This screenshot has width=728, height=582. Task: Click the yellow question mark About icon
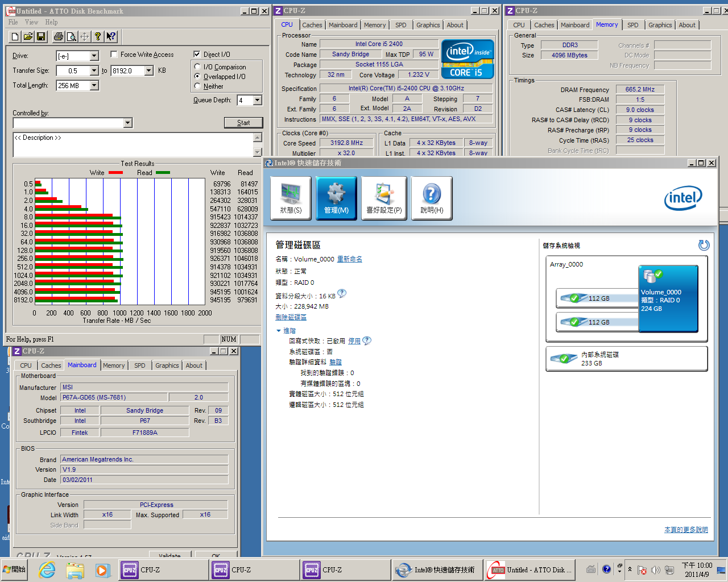[x=98, y=36]
